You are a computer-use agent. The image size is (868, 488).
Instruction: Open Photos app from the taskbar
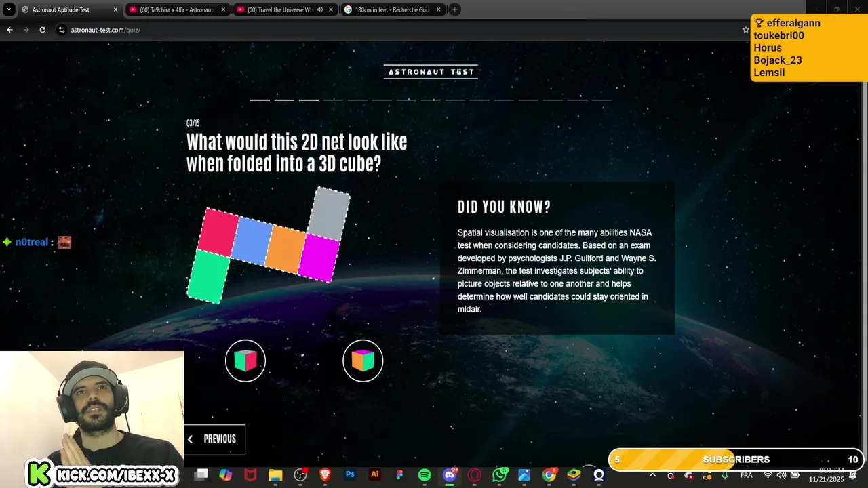point(524,475)
